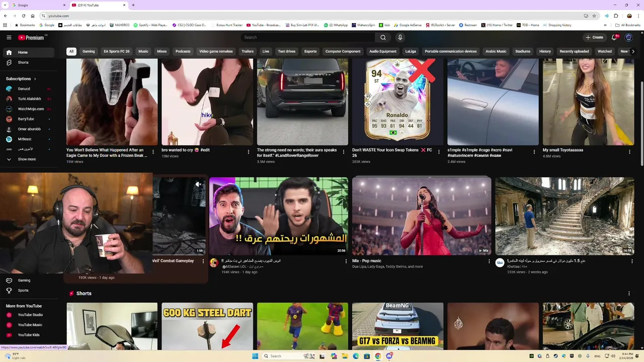Select the Music filter chip
The width and height of the screenshot is (644, 362).
143,51
